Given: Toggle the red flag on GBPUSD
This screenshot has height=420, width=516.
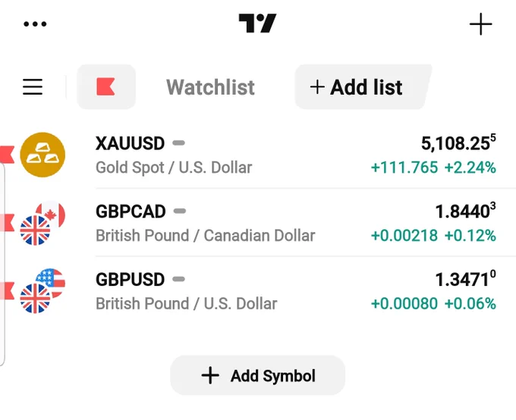Looking at the screenshot, I should click(7, 291).
